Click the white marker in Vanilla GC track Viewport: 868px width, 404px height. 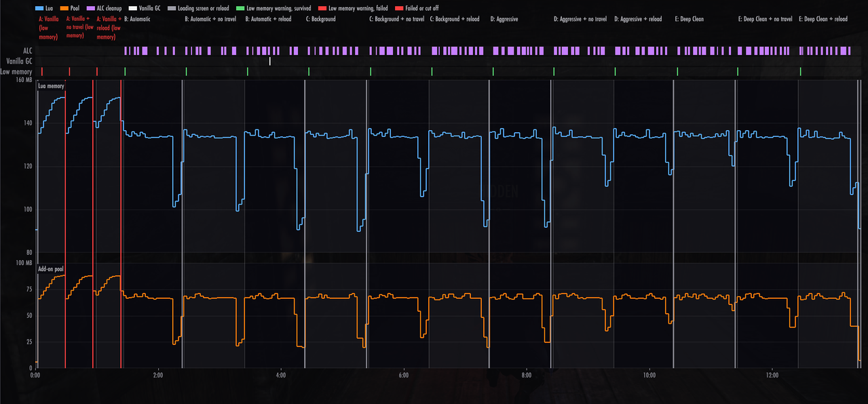(269, 61)
